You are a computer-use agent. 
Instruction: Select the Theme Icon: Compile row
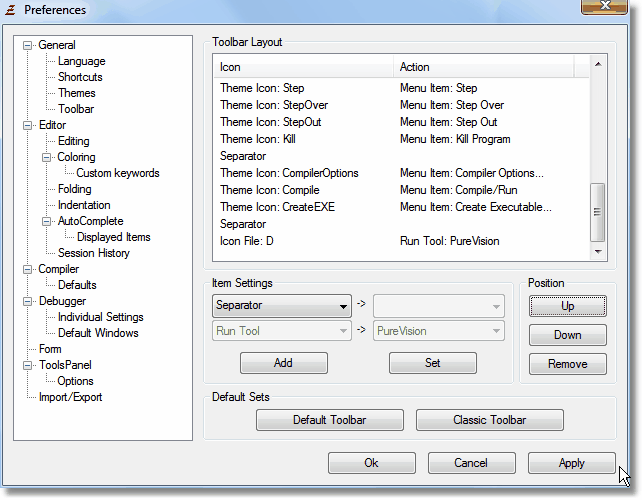pos(270,190)
